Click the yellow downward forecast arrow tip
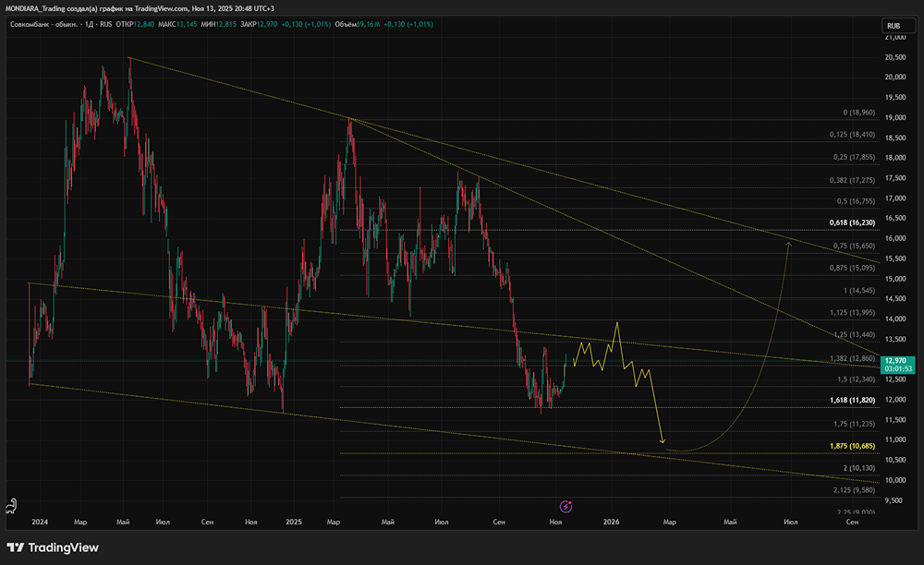This screenshot has width=924, height=565. click(663, 442)
